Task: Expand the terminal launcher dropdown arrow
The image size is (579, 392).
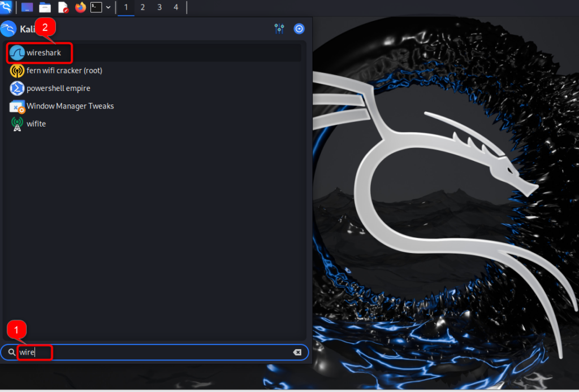Action: pos(107,7)
